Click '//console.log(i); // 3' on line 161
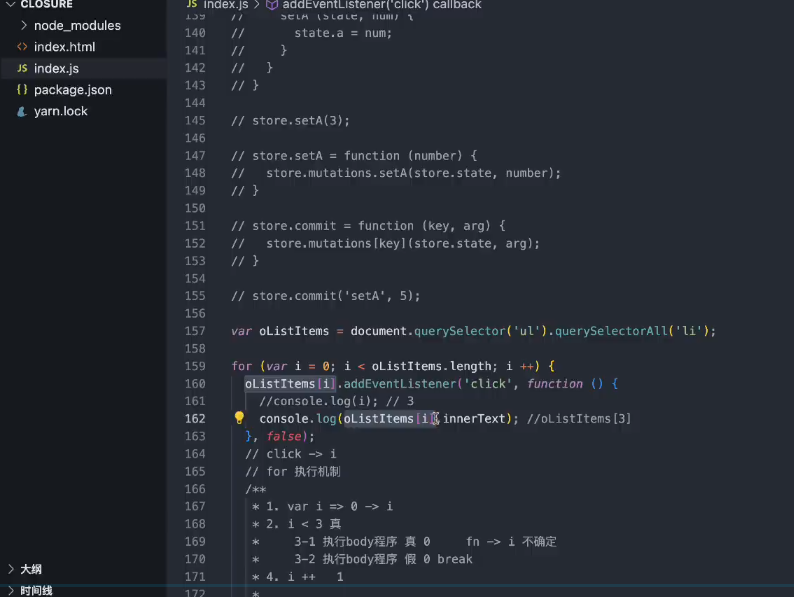This screenshot has width=794, height=597. [x=336, y=401]
